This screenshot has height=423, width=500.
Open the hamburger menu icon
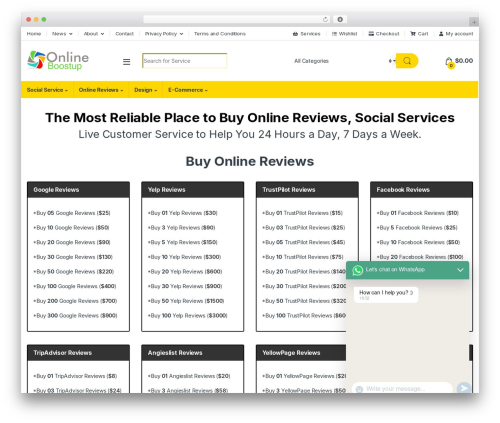(x=127, y=62)
